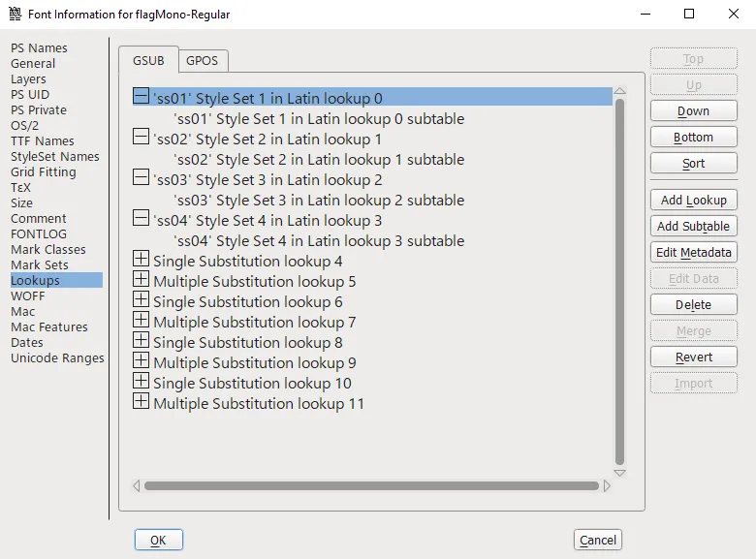Viewport: 756px width, 559px height.
Task: Open the Comment section
Action: [x=39, y=218]
